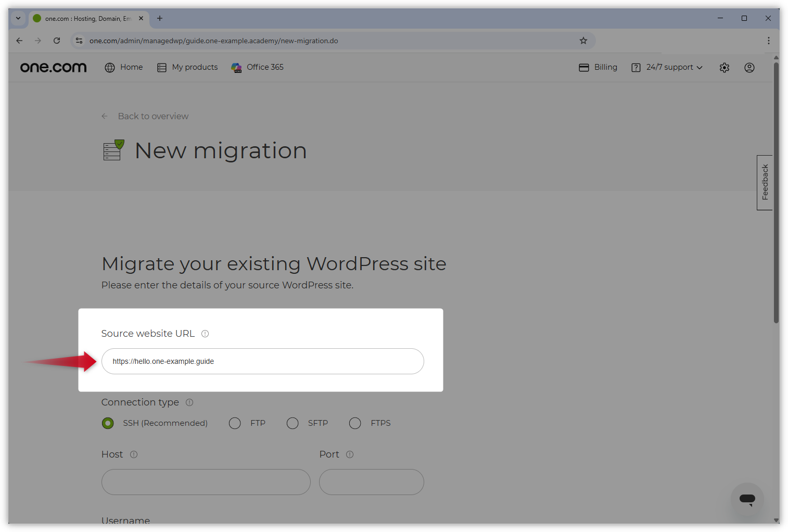Open the tab search dropdown arrow
This screenshot has width=788, height=532.
18,18
